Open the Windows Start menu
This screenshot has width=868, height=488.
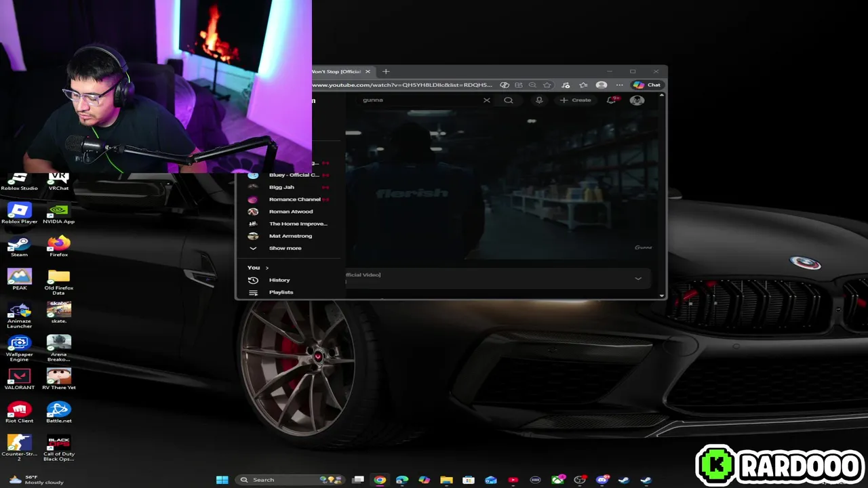[222, 480]
